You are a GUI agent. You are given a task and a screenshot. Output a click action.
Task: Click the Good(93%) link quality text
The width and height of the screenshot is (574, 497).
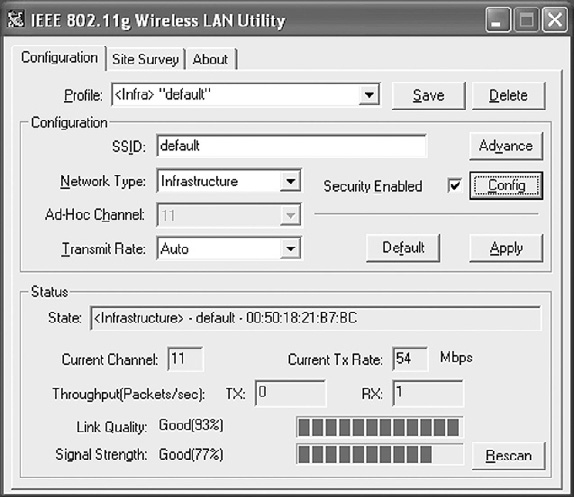(191, 426)
